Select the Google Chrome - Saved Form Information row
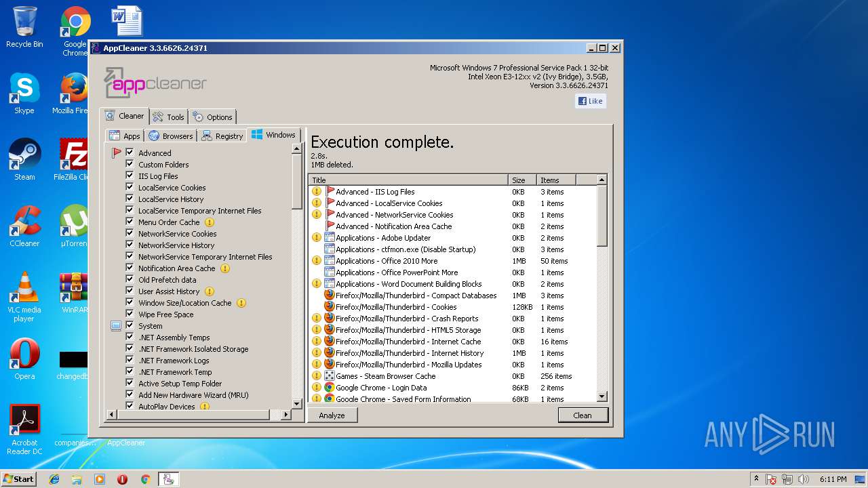This screenshot has width=868, height=488. (x=452, y=399)
